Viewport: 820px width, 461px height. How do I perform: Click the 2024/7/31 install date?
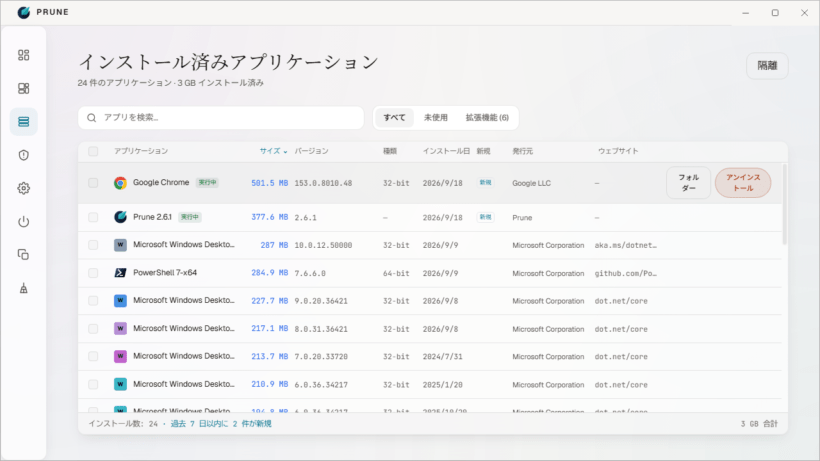(x=442, y=357)
